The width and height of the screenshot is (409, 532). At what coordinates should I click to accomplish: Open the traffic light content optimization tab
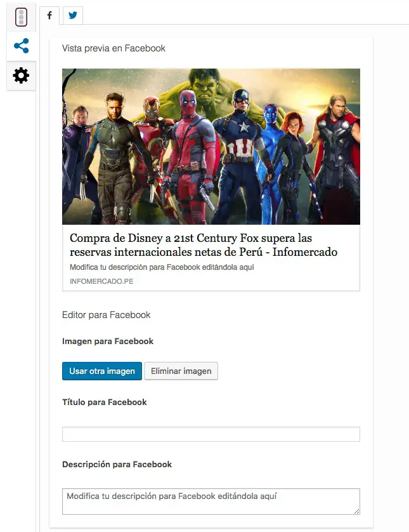(21, 17)
